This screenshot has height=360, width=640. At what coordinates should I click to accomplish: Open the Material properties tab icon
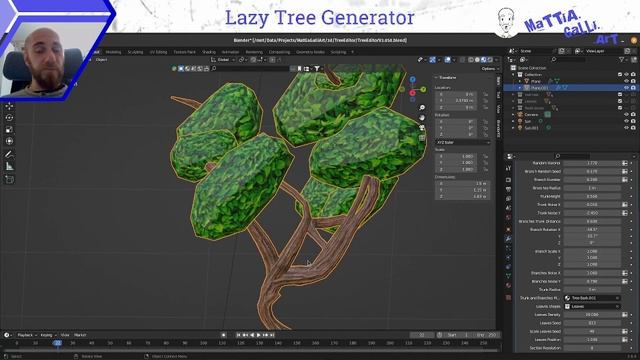509,285
